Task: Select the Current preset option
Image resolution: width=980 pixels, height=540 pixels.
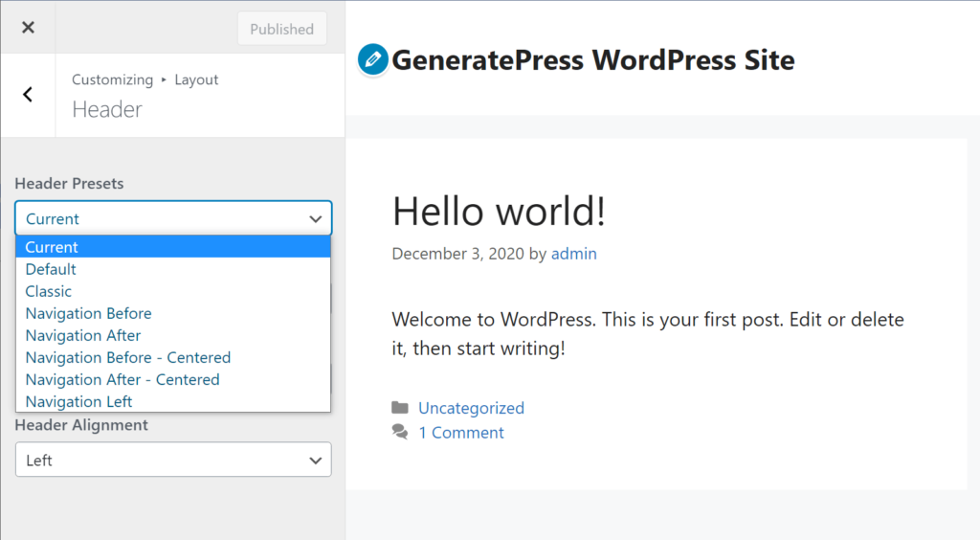Action: [173, 247]
